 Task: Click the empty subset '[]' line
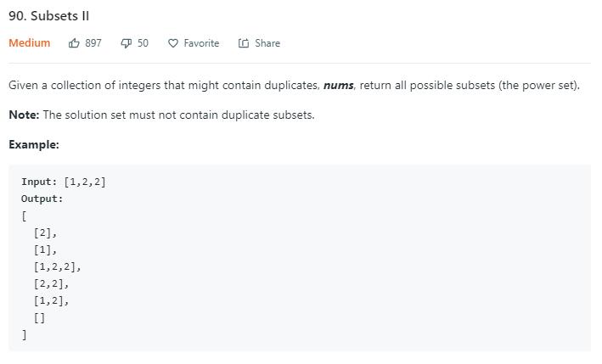click(40, 317)
